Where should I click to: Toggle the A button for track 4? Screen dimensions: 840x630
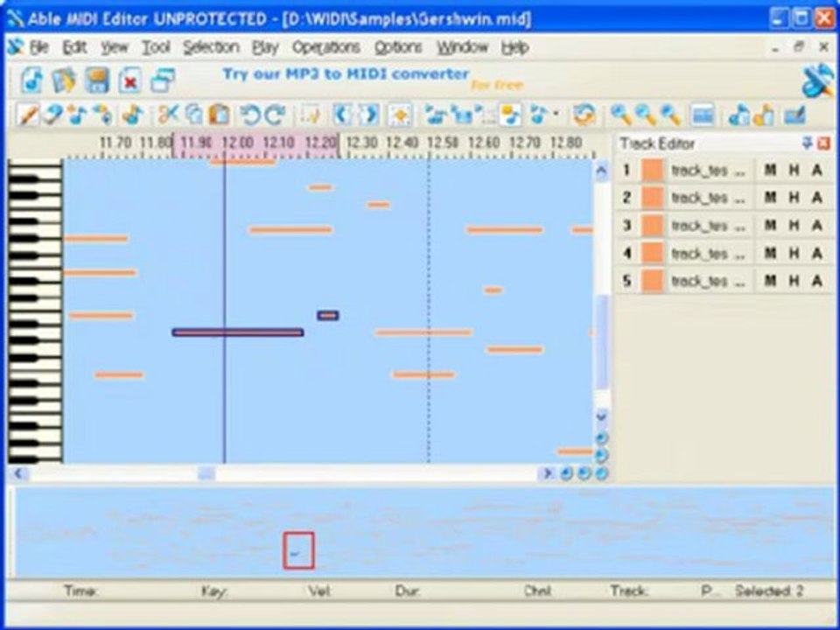pos(817,253)
